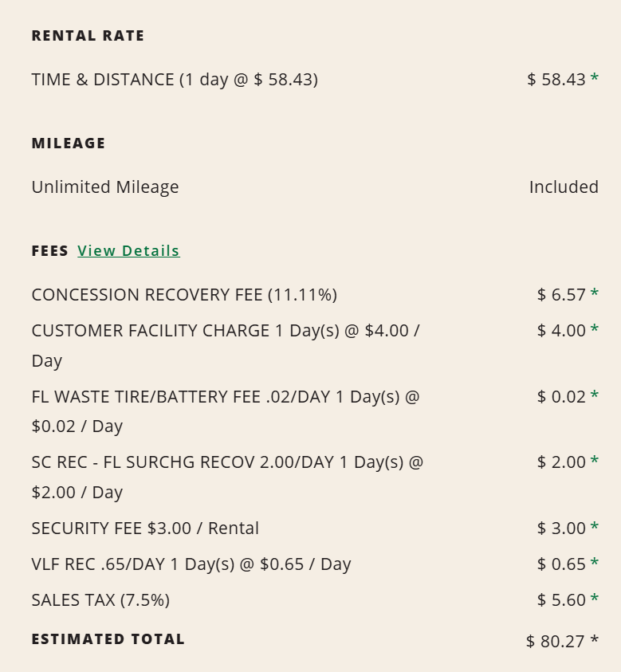Click the Estimated Total heading
621x672 pixels.
click(x=108, y=639)
